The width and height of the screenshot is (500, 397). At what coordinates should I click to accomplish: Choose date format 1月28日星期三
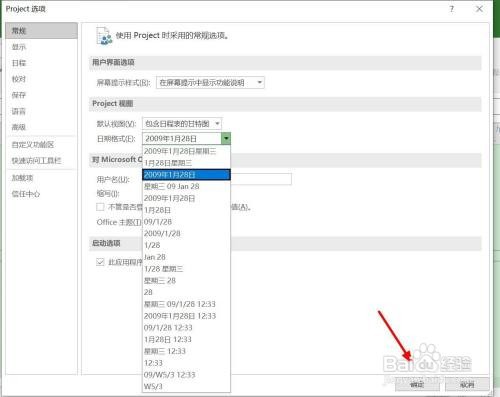pyautogui.click(x=186, y=163)
